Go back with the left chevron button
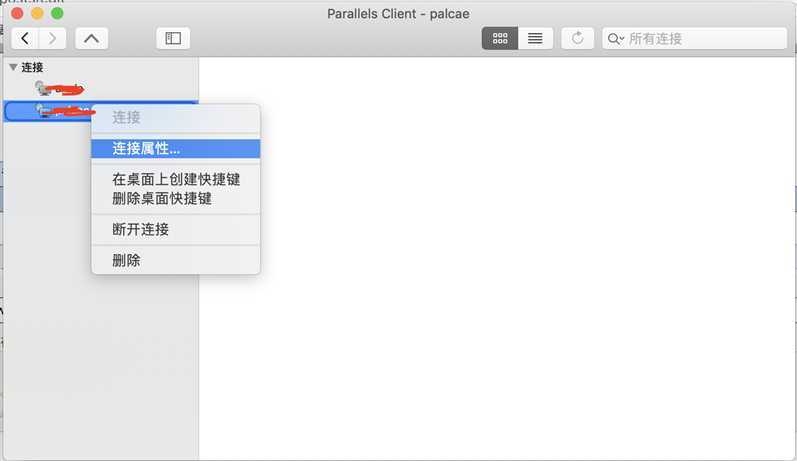Screen dimensions: 797x461 25,38
